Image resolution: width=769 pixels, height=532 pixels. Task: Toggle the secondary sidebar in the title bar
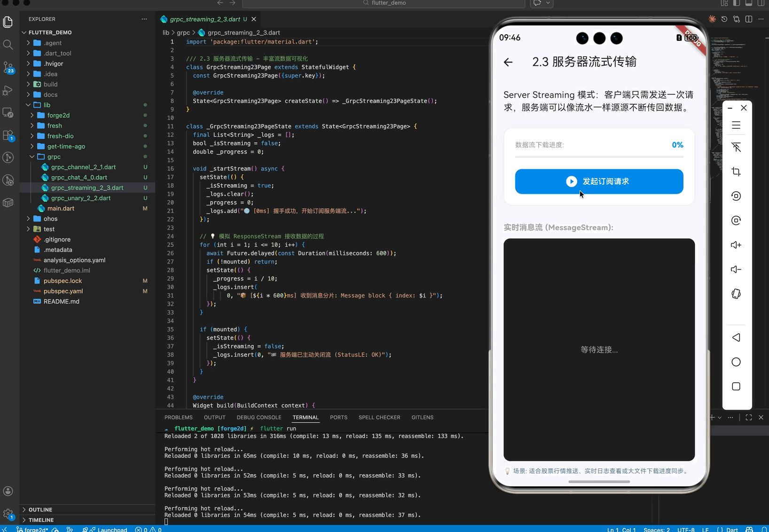tap(761, 3)
